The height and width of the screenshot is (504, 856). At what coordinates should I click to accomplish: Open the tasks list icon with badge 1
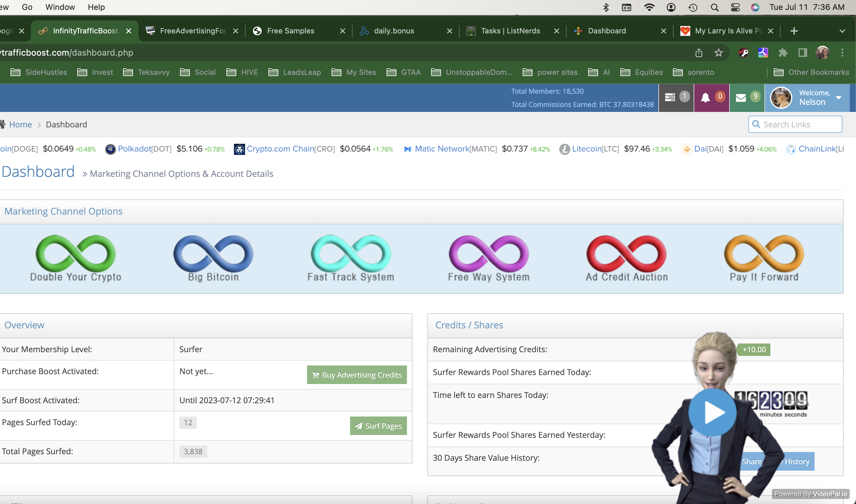676,97
